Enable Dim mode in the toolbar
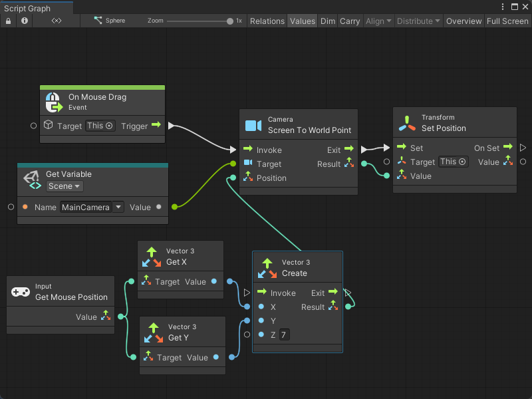Image resolution: width=532 pixels, height=399 pixels. 328,21
